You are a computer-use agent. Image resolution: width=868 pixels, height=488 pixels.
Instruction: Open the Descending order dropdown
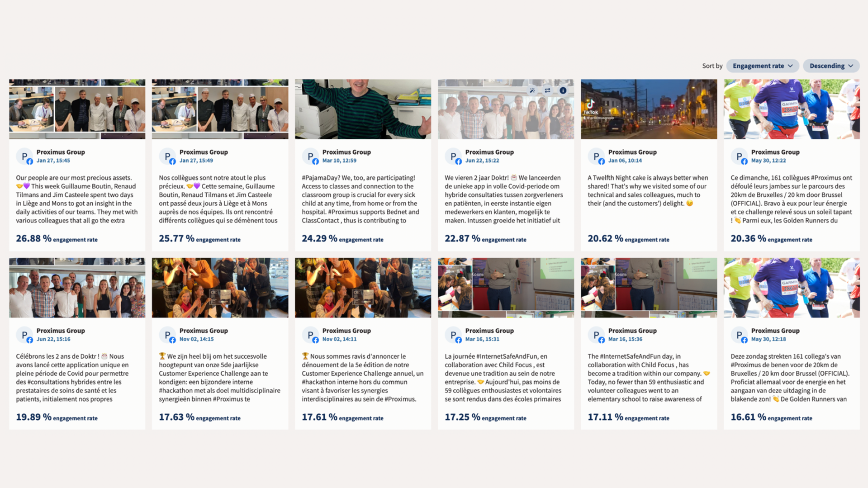[x=830, y=66]
